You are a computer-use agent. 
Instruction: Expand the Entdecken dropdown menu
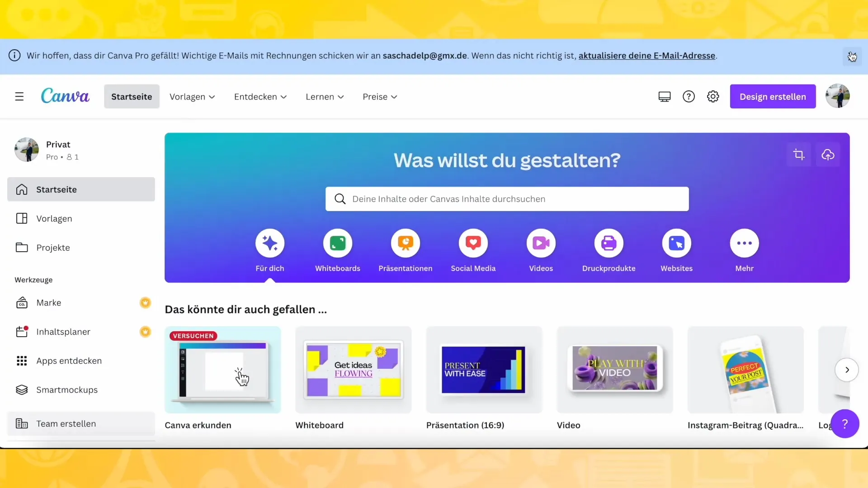pyautogui.click(x=260, y=96)
